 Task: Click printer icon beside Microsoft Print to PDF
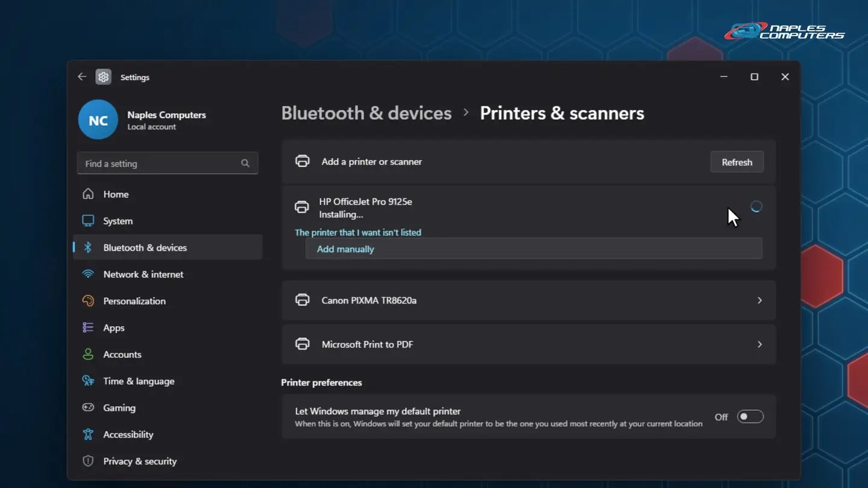click(302, 344)
